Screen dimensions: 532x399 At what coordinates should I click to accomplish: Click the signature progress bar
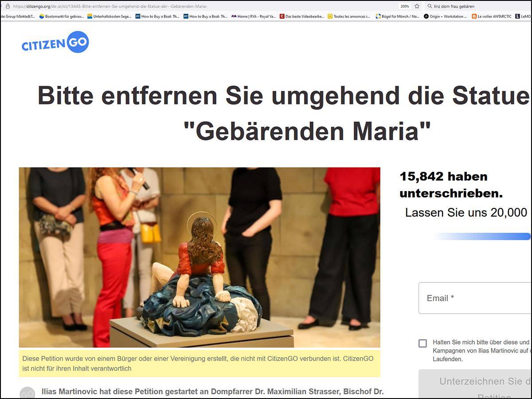[x=482, y=236]
